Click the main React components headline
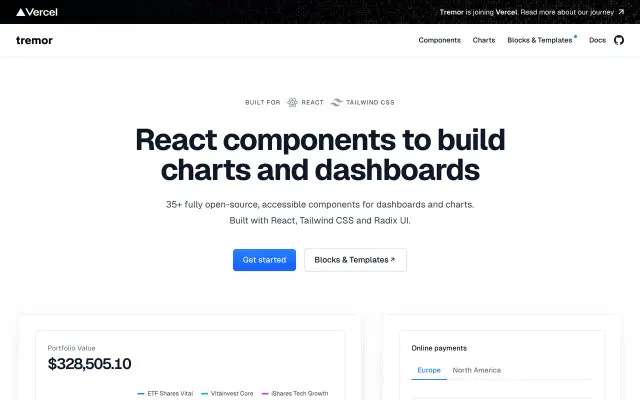Screen dimensions: 640x400 [320, 154]
